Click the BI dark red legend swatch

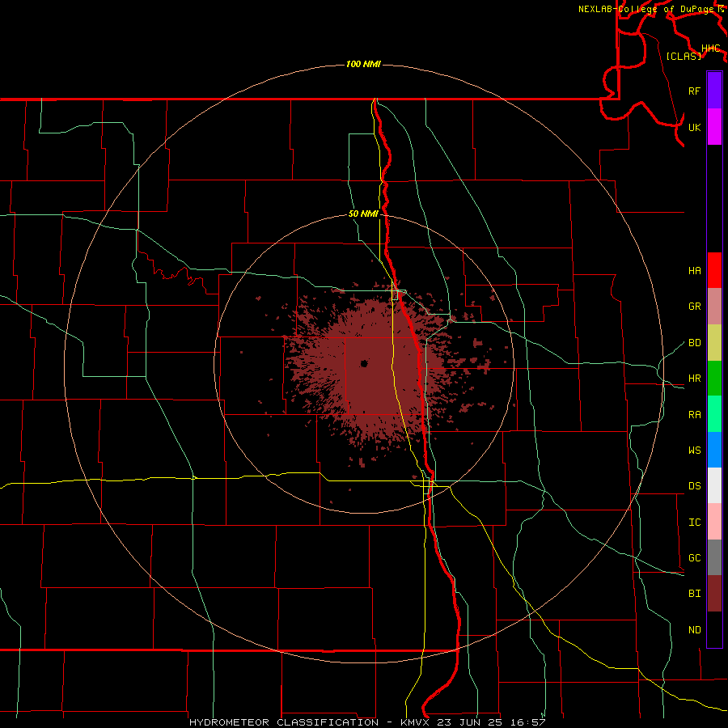714,594
